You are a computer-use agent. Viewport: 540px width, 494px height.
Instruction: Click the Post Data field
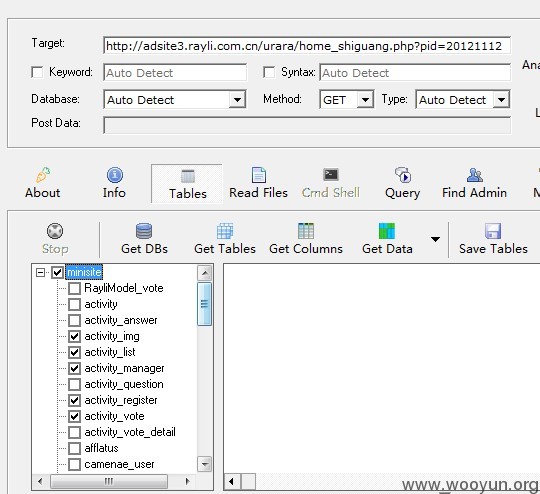(x=307, y=125)
